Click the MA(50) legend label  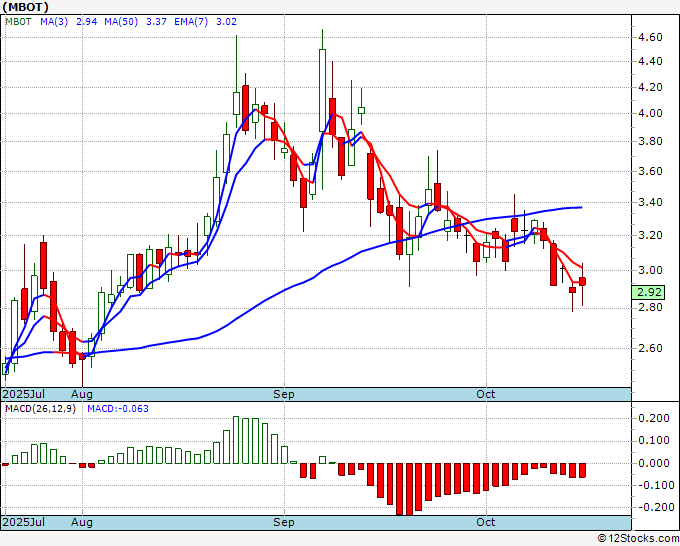(x=121, y=22)
